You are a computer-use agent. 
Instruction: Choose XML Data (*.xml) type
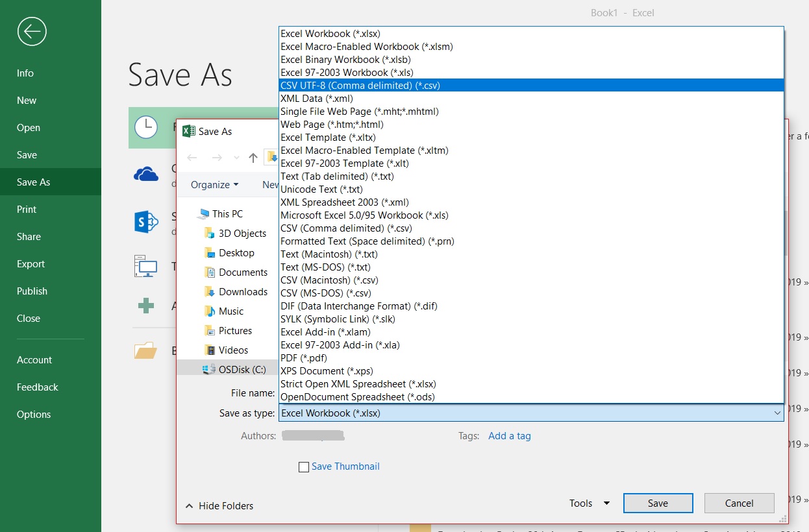pyautogui.click(x=531, y=98)
